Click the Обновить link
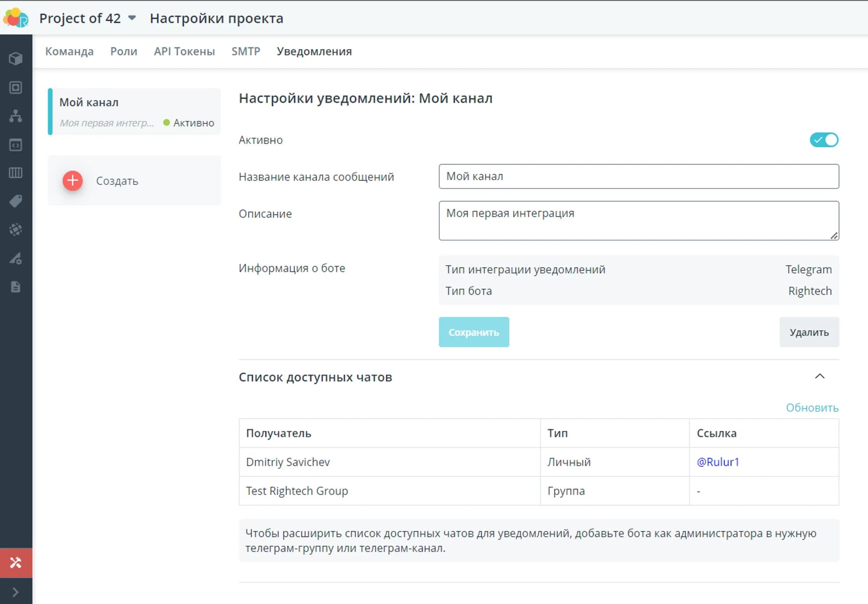The width and height of the screenshot is (868, 604). point(812,408)
